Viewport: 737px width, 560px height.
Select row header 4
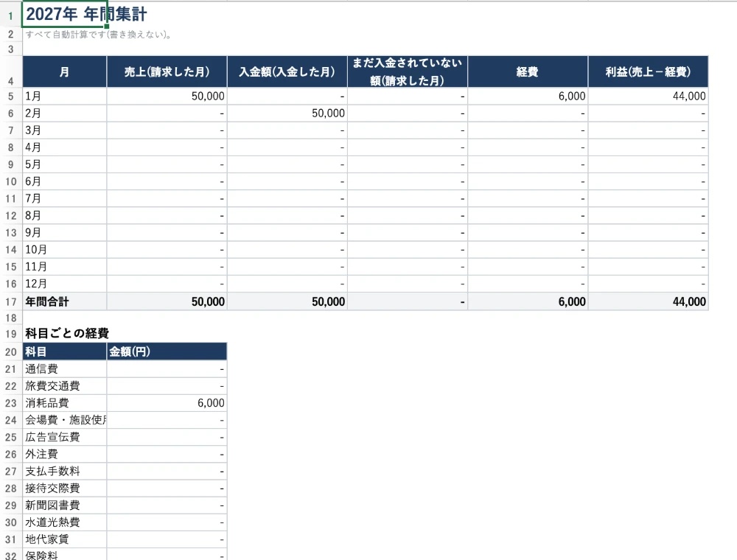pos(11,72)
